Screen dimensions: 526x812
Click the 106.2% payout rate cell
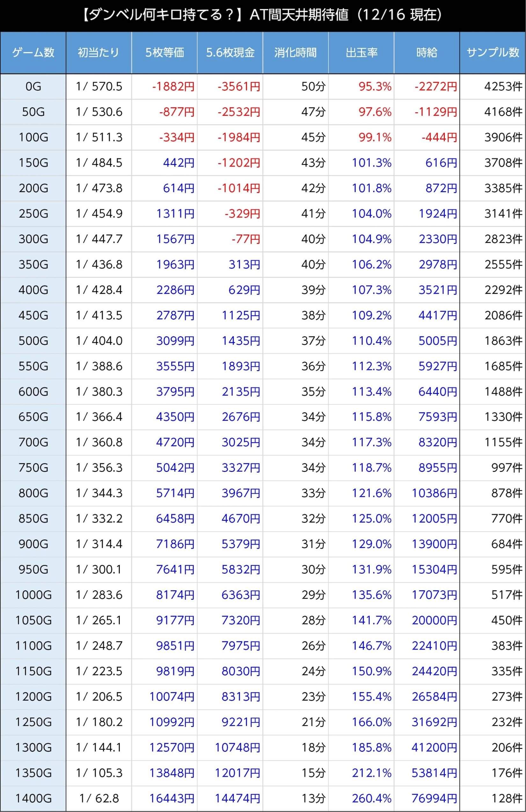click(x=361, y=264)
